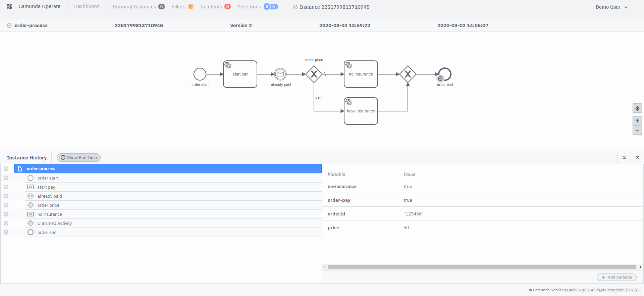This screenshot has height=296, width=644.
Task: Click completed state icon beside order start
Action: click(x=6, y=178)
